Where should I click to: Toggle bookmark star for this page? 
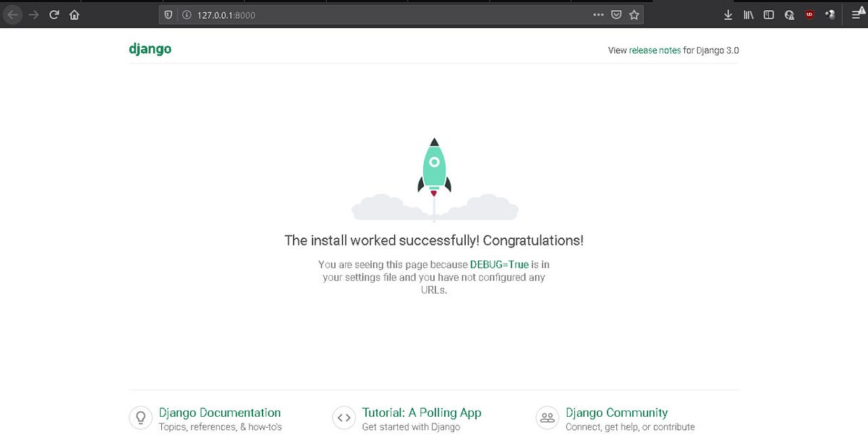634,14
